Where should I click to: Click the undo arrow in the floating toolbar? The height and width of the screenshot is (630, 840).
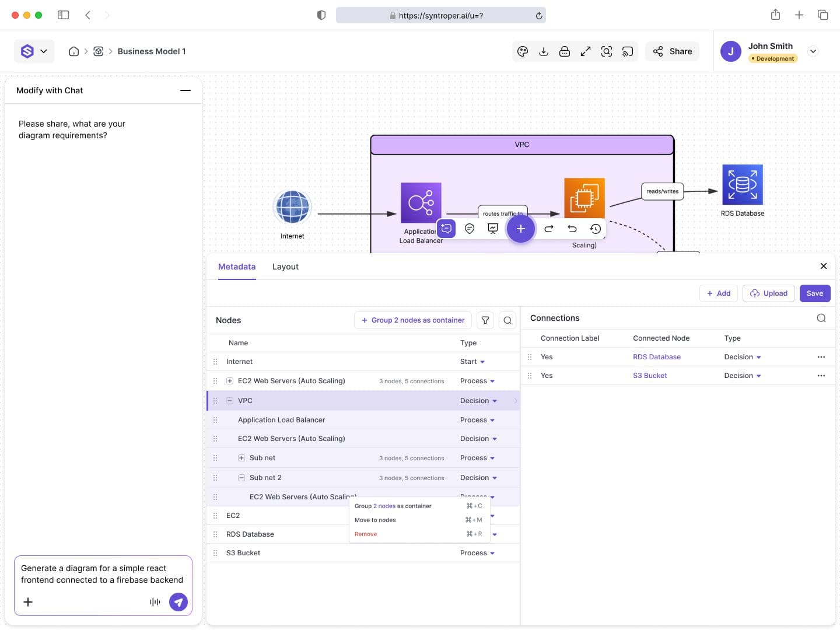pyautogui.click(x=572, y=229)
